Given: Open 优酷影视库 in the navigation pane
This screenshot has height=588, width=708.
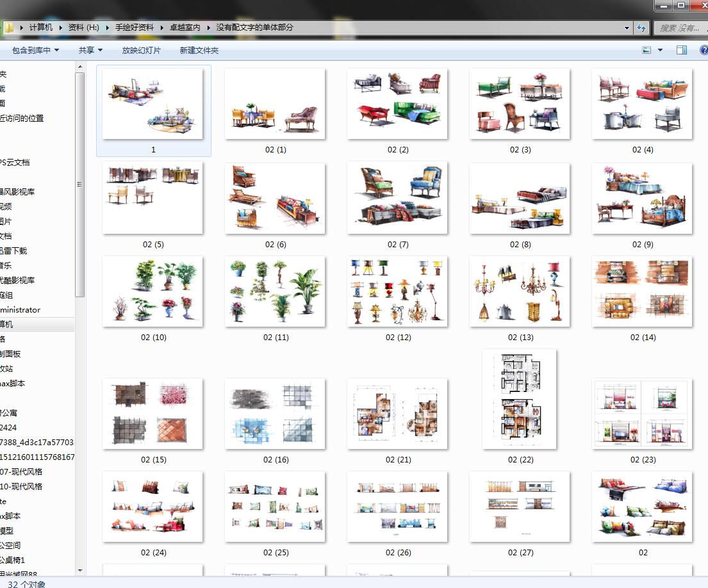Looking at the screenshot, I should coord(17,281).
